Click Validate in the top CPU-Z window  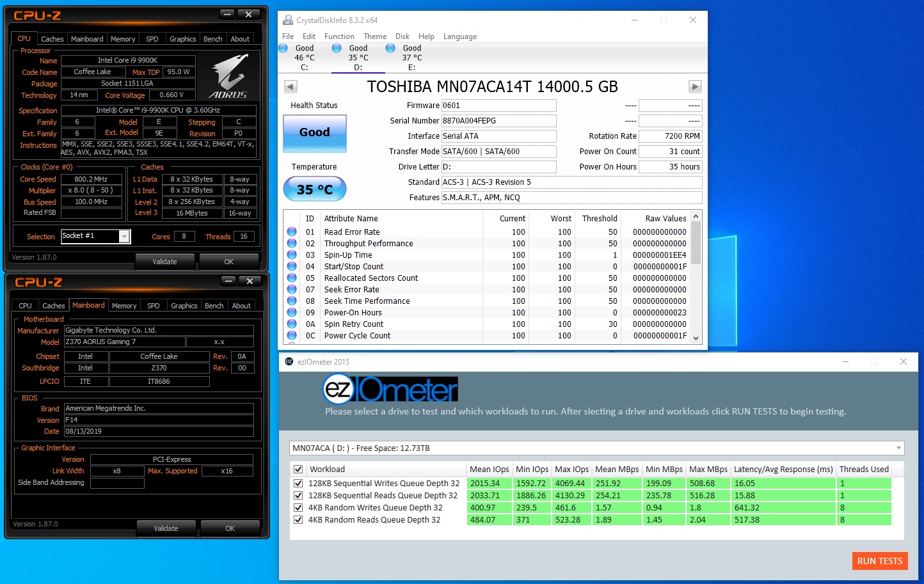[164, 262]
